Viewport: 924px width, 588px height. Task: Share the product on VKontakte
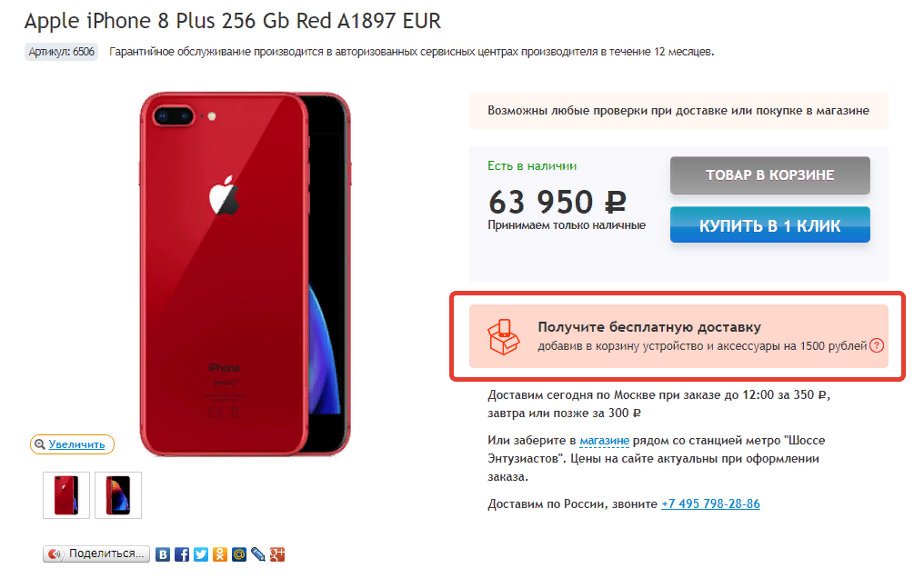pos(163,554)
